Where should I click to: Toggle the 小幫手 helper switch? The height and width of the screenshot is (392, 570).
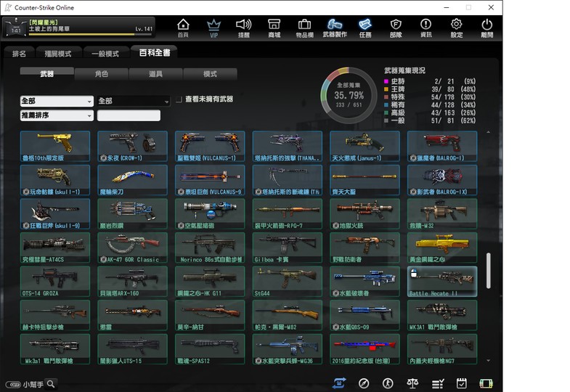[x=13, y=384]
